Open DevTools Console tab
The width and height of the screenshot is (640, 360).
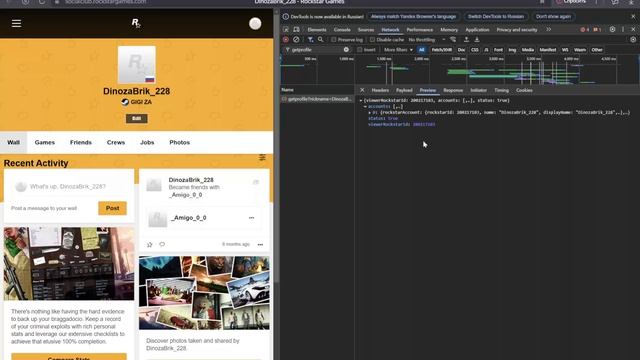342,30
